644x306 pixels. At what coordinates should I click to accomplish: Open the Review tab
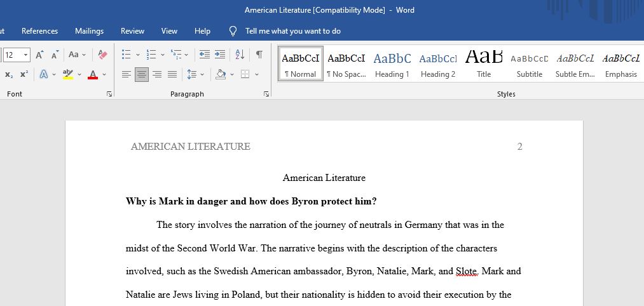point(132,31)
